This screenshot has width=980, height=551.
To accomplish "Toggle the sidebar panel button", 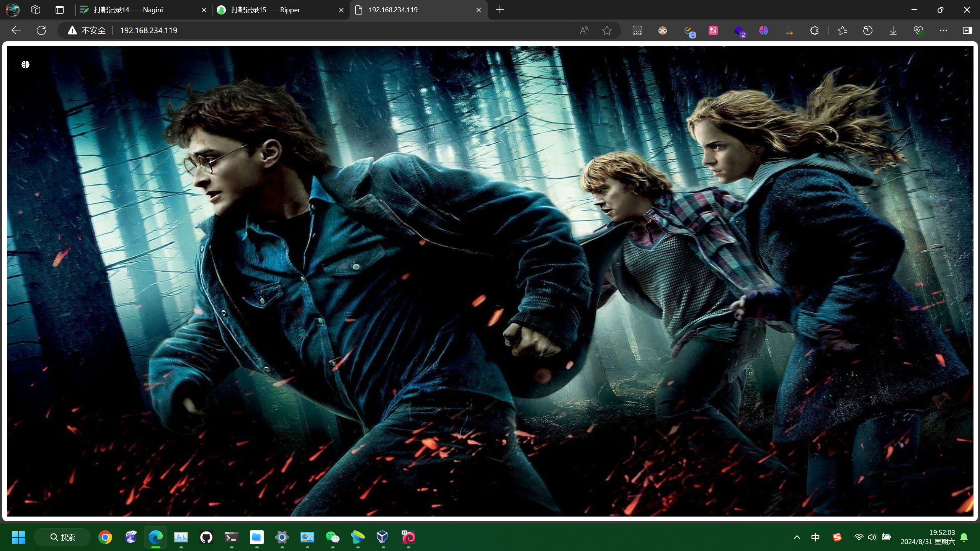I will click(967, 30).
